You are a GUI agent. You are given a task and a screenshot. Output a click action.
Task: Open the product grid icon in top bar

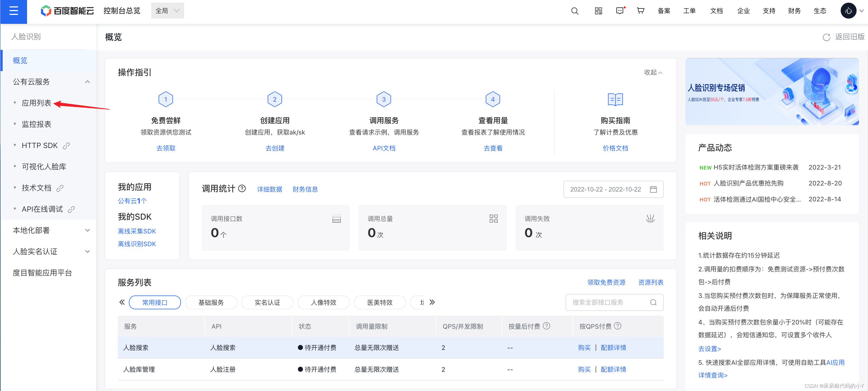(598, 11)
